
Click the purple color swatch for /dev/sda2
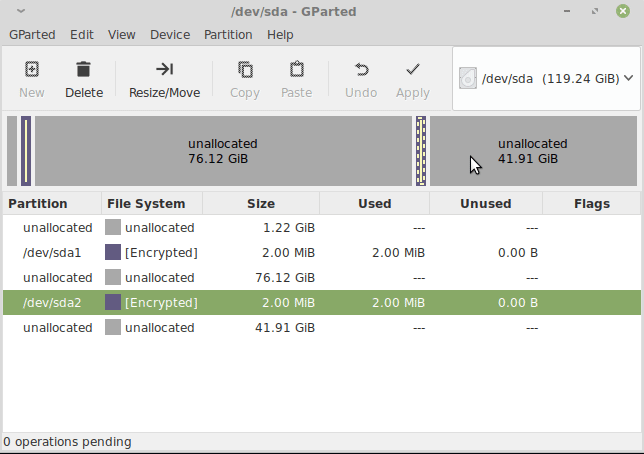pos(113,302)
